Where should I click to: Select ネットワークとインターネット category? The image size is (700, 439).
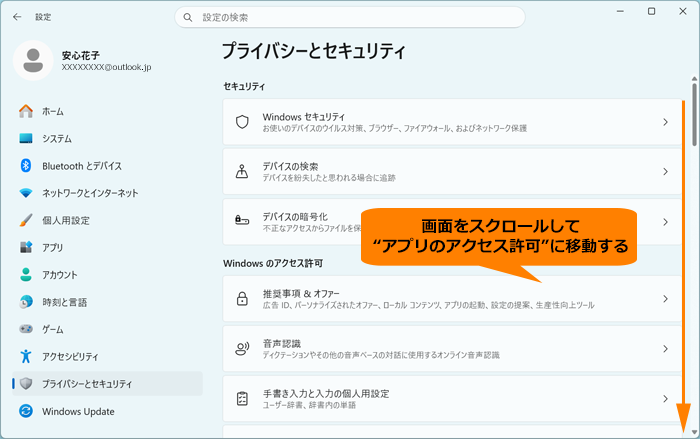pos(107,193)
